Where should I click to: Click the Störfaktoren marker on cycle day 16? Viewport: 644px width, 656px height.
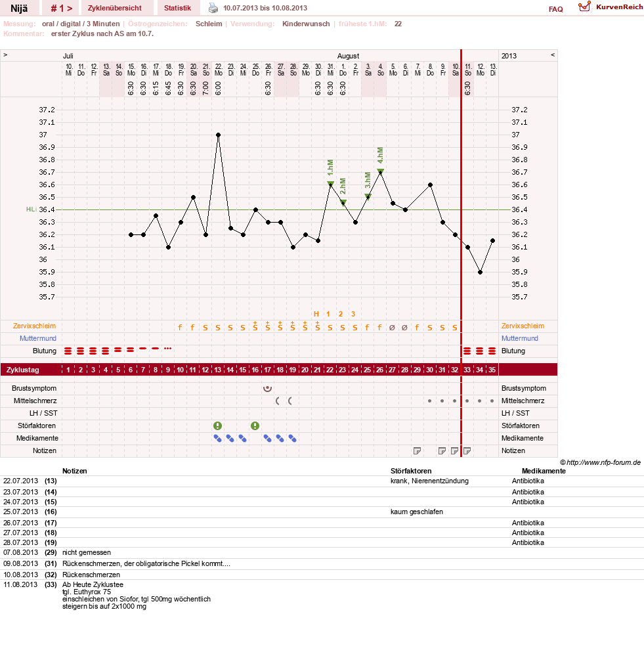255,426
